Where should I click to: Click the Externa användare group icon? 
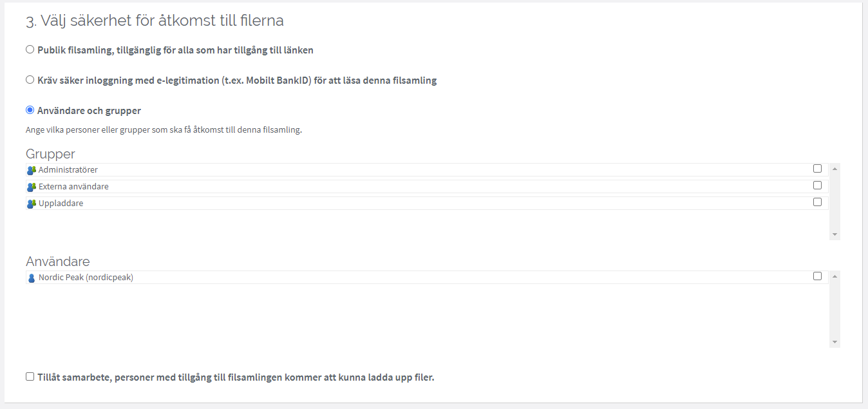coord(31,187)
